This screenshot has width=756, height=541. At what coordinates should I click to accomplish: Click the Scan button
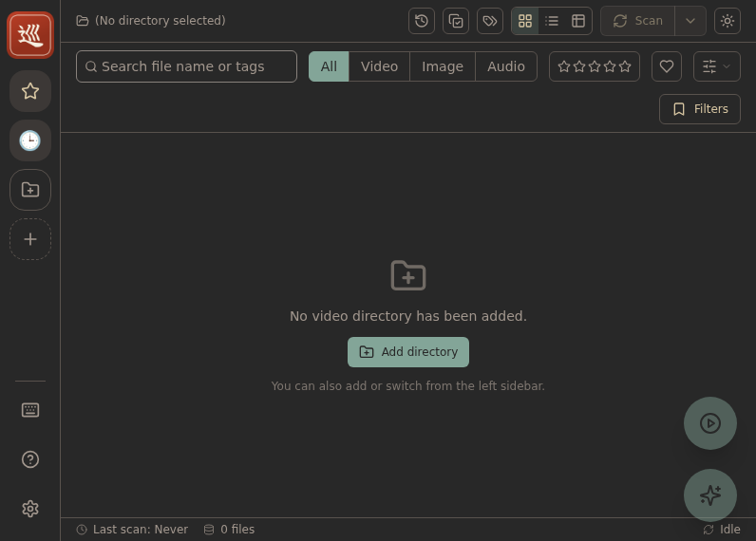(x=638, y=21)
